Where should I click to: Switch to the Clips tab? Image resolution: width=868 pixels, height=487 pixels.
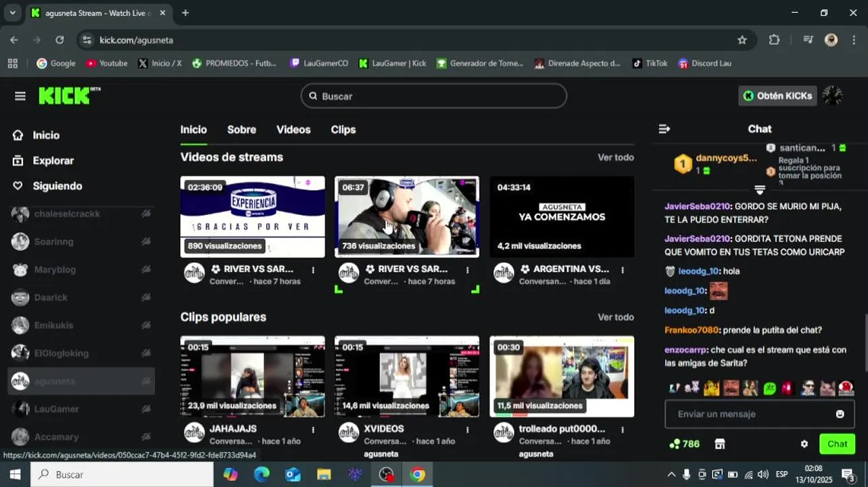(x=343, y=129)
